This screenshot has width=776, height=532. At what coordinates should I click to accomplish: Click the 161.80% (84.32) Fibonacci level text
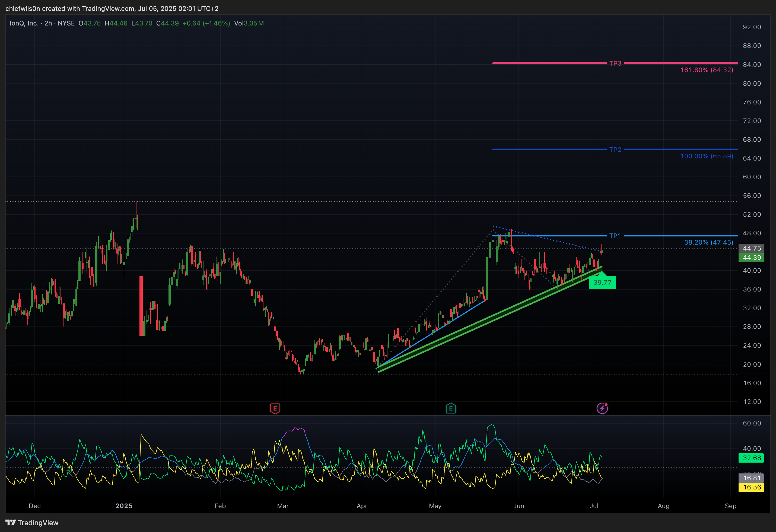coord(707,70)
